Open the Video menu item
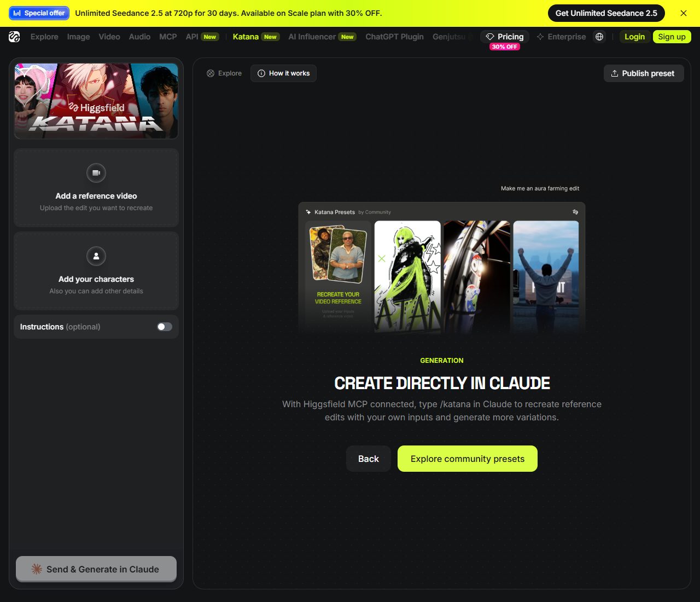 coord(109,37)
